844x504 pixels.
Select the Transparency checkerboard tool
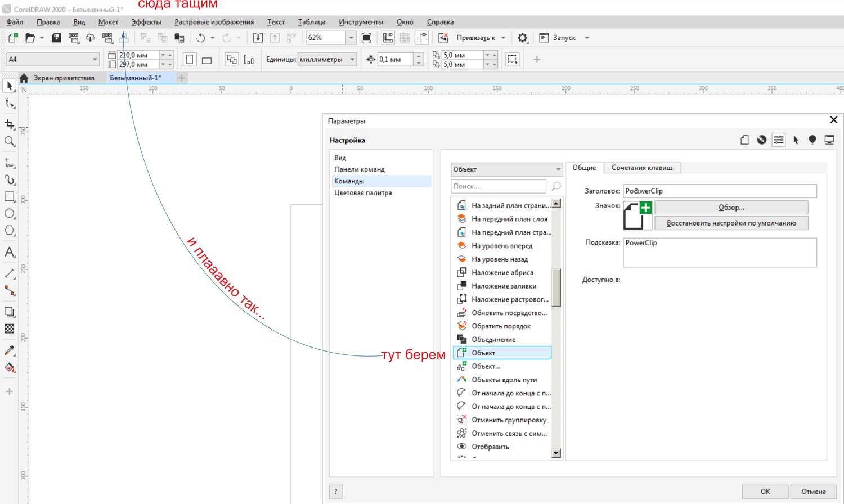[9, 329]
